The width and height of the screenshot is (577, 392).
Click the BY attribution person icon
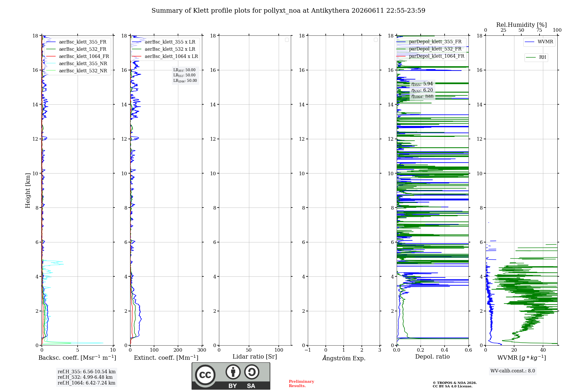(x=233, y=372)
